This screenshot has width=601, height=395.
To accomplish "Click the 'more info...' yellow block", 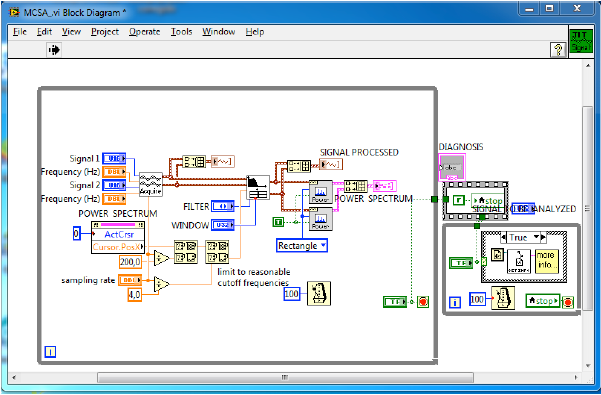I will [547, 261].
